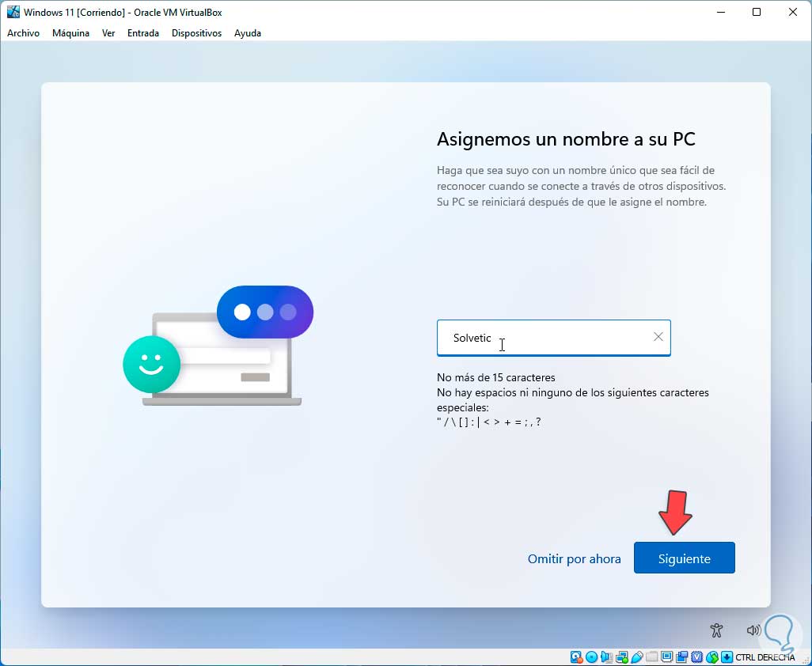The height and width of the screenshot is (666, 812).
Task: Open the audio status indicator icon
Action: (x=606, y=657)
